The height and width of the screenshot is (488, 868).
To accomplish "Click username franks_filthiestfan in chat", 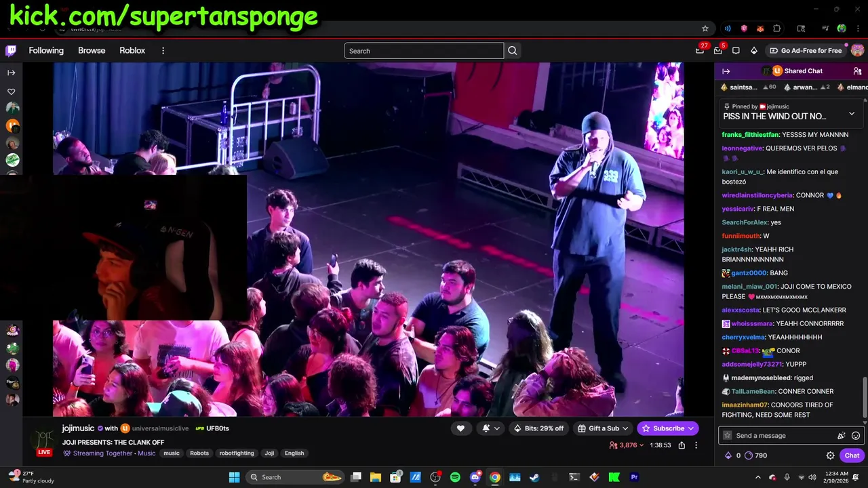I will coord(750,135).
